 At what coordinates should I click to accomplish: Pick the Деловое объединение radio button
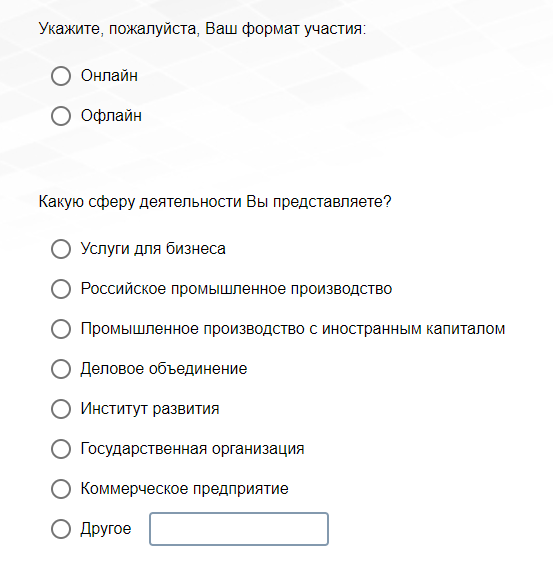61,369
